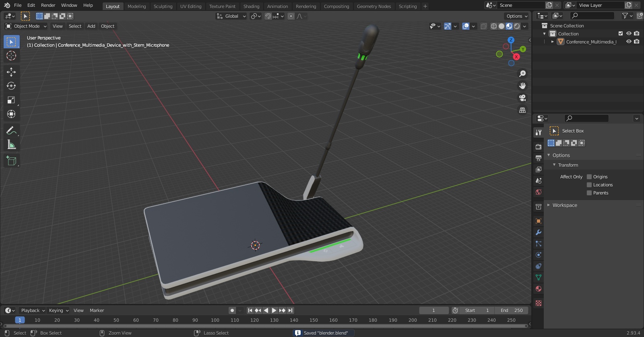Open the Render menu
Image resolution: width=644 pixels, height=337 pixels.
pos(48,5)
